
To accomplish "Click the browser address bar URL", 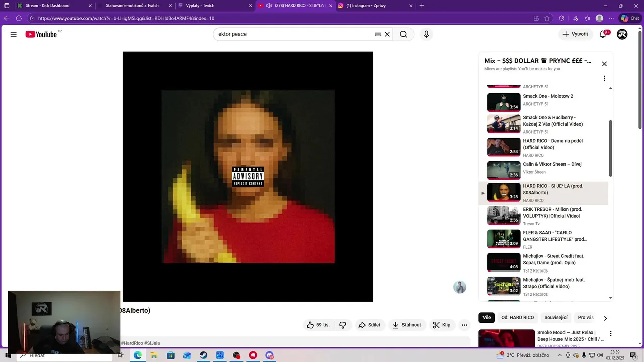I will click(x=126, y=18).
